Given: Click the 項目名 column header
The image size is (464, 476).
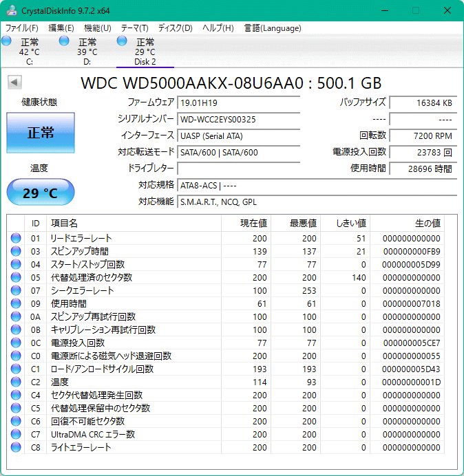Looking at the screenshot, I should coord(134,224).
